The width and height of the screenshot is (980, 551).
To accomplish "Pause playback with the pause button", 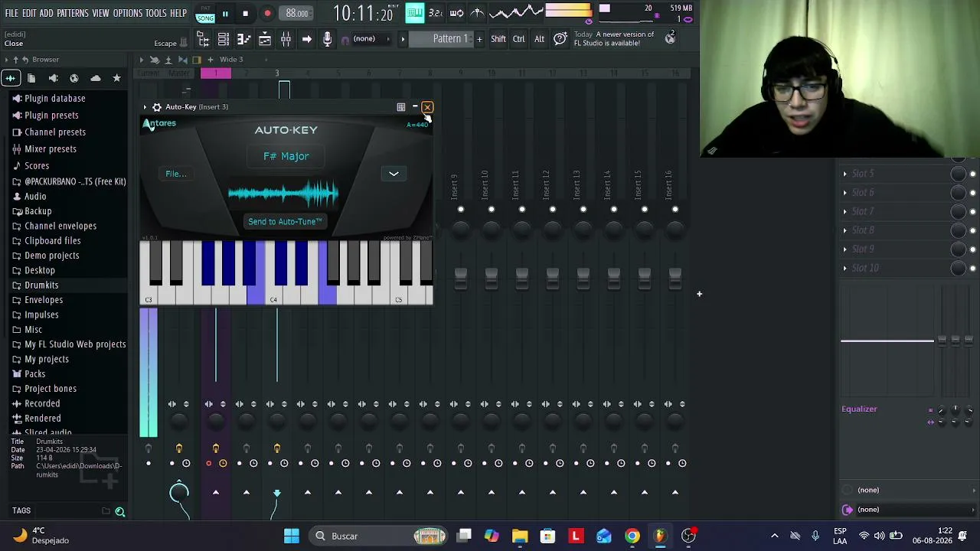I will [225, 14].
